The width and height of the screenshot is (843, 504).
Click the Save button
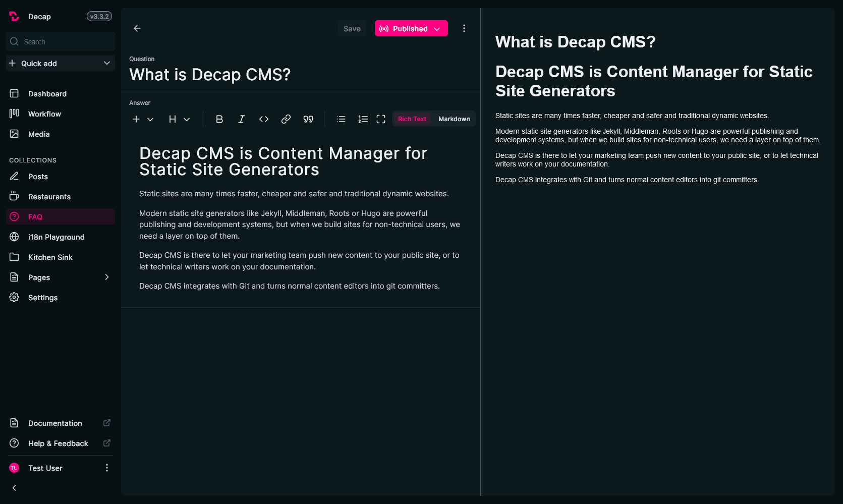pyautogui.click(x=352, y=29)
